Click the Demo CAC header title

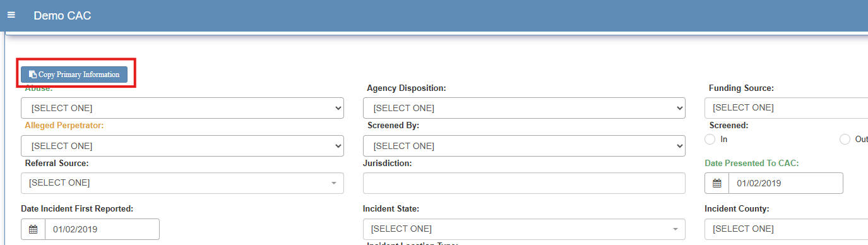62,15
